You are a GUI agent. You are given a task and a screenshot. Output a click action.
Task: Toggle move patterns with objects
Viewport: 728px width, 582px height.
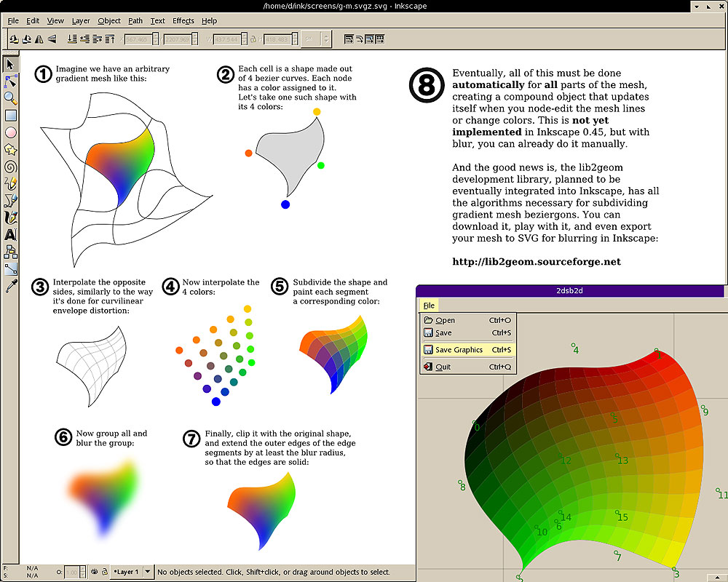pyautogui.click(x=380, y=39)
